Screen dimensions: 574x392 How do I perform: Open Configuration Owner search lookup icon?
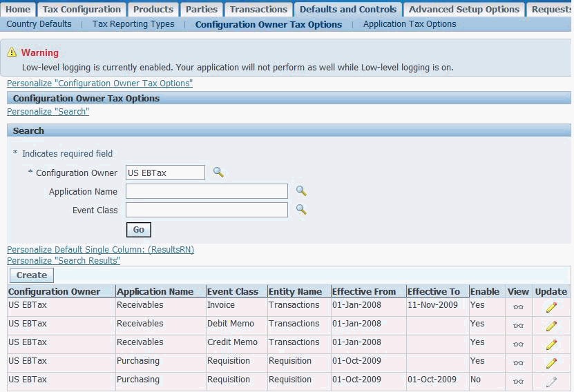[x=218, y=173]
